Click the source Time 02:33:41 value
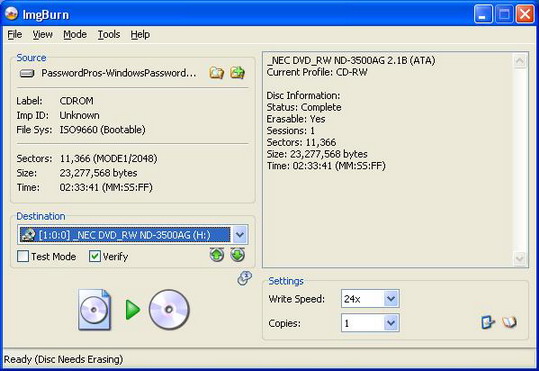Image resolution: width=539 pixels, height=371 pixels. (106, 187)
